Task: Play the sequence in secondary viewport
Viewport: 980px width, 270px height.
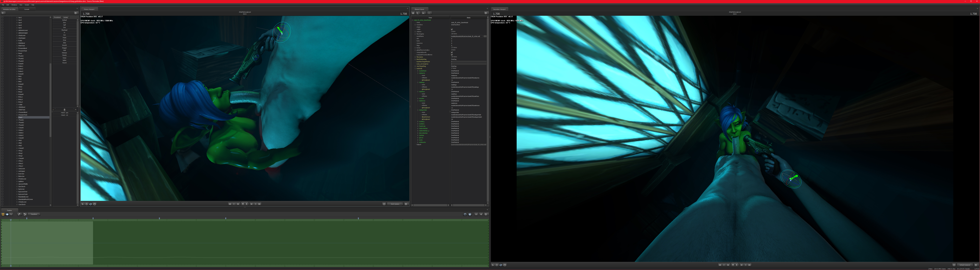Action: (x=737, y=265)
